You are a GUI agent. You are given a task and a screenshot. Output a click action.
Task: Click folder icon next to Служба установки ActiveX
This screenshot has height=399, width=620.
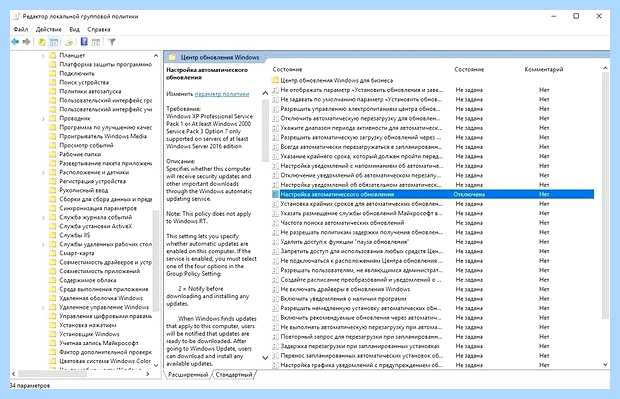click(x=52, y=226)
